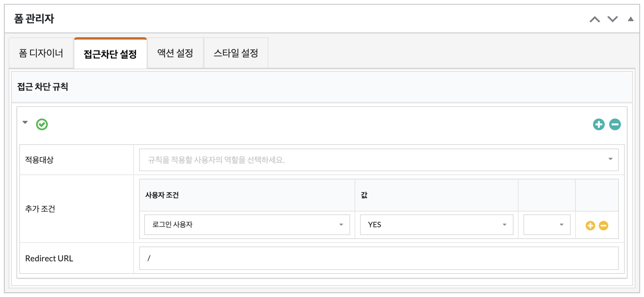Open the 적용대상 role selection dropdown
This screenshot has width=644, height=297.
coord(379,160)
